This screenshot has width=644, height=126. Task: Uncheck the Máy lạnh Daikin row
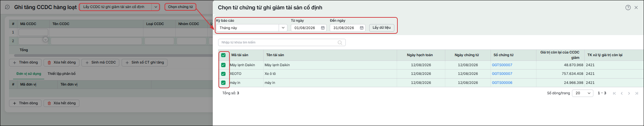tap(223, 65)
